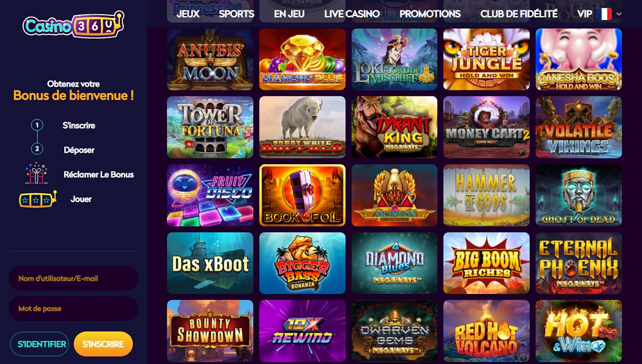Image resolution: width=642 pixels, height=364 pixels.
Task: Focus the Mot de passe field
Action: pyautogui.click(x=73, y=308)
